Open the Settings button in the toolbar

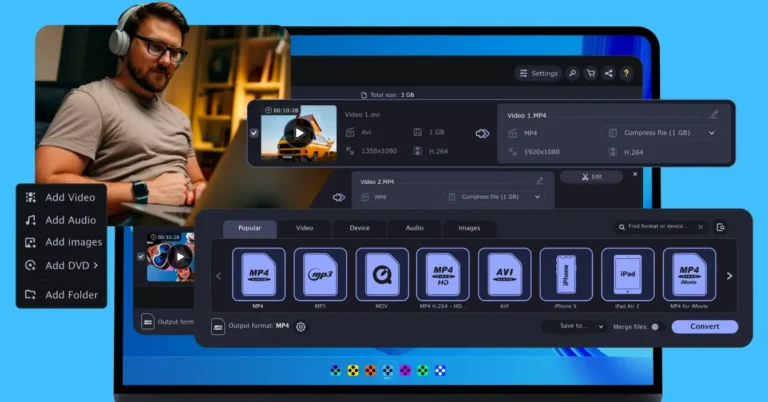[x=538, y=73]
